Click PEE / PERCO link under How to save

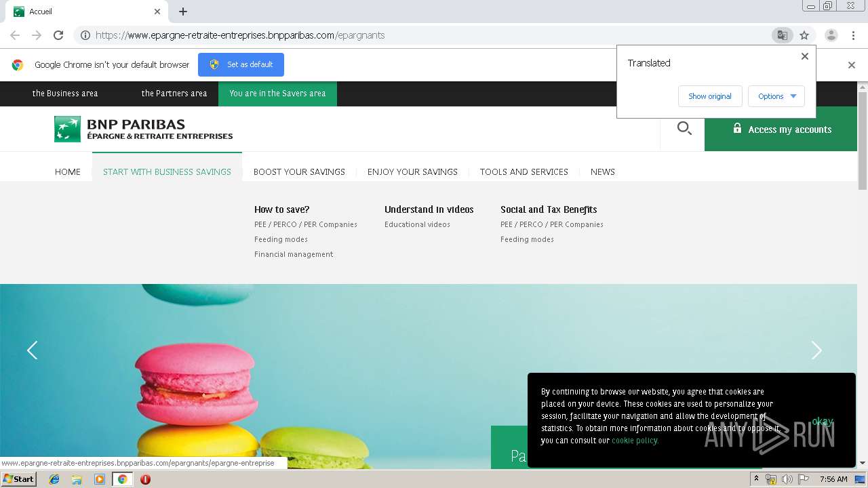click(x=306, y=224)
